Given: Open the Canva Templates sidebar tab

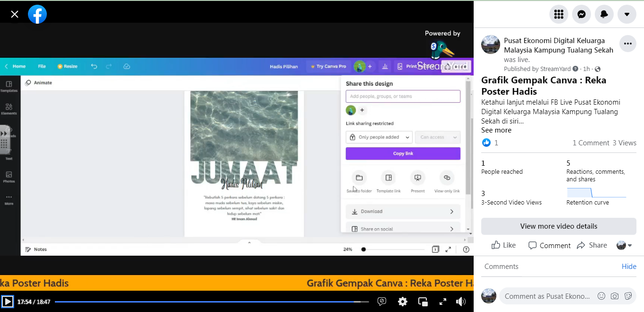Looking at the screenshot, I should tap(9, 87).
